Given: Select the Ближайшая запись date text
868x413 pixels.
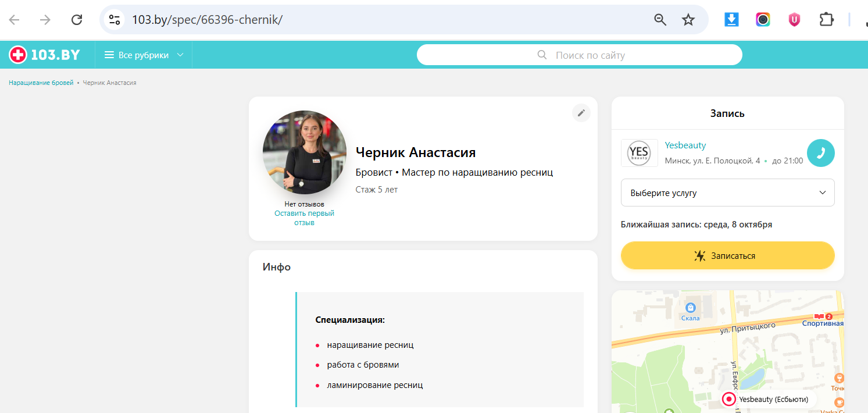Looking at the screenshot, I should [696, 225].
